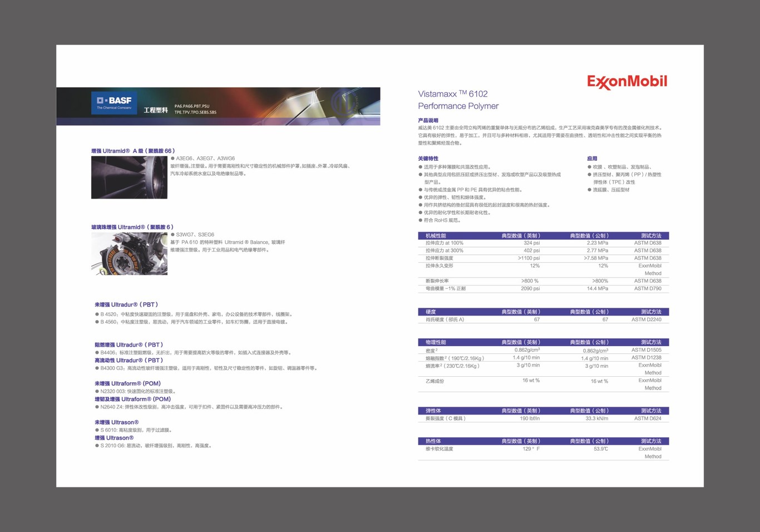Screen dimensions: 760x532
Task: Click heading '增强 Ultramid® A 级（聚酰胺 66）'
Action: [134, 151]
